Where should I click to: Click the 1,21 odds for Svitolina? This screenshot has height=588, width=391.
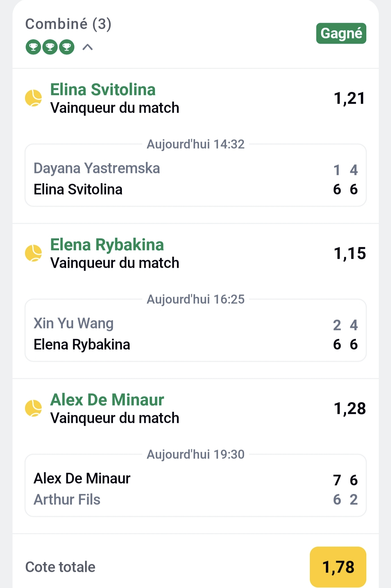click(349, 98)
